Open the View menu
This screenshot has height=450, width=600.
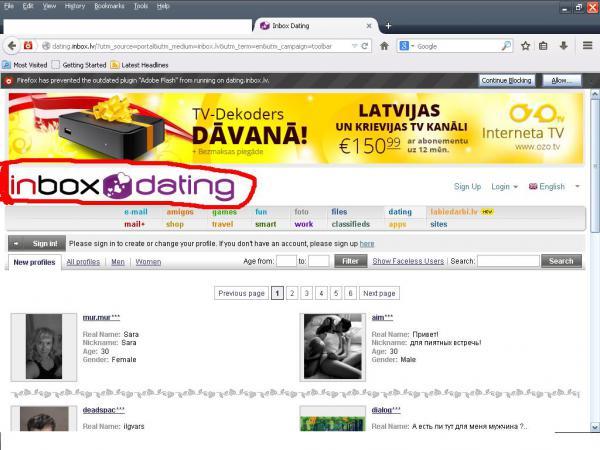[49, 6]
